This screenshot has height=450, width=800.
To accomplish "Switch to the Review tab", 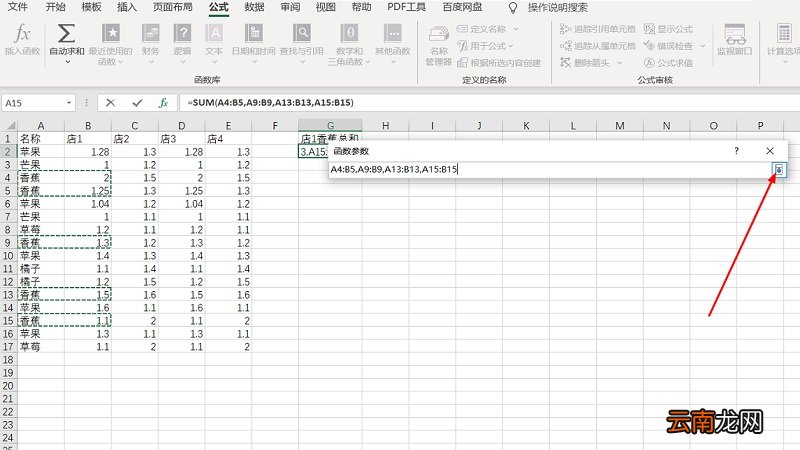I will pyautogui.click(x=290, y=7).
